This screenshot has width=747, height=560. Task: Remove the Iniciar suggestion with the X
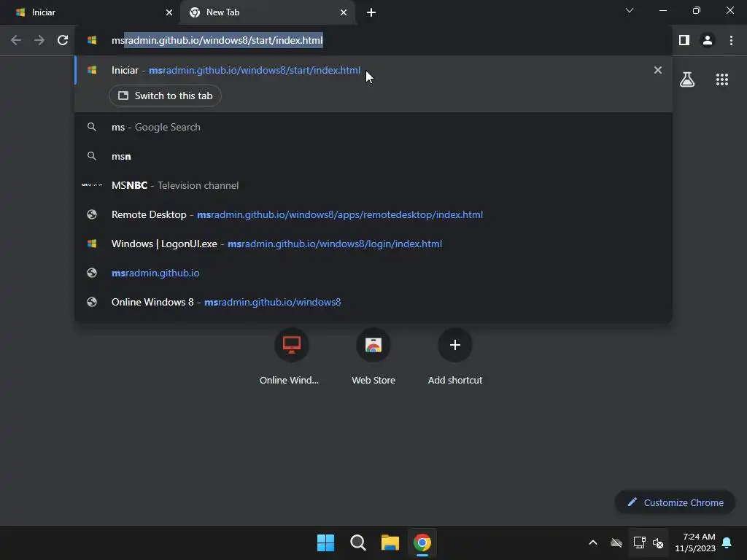pyautogui.click(x=658, y=70)
